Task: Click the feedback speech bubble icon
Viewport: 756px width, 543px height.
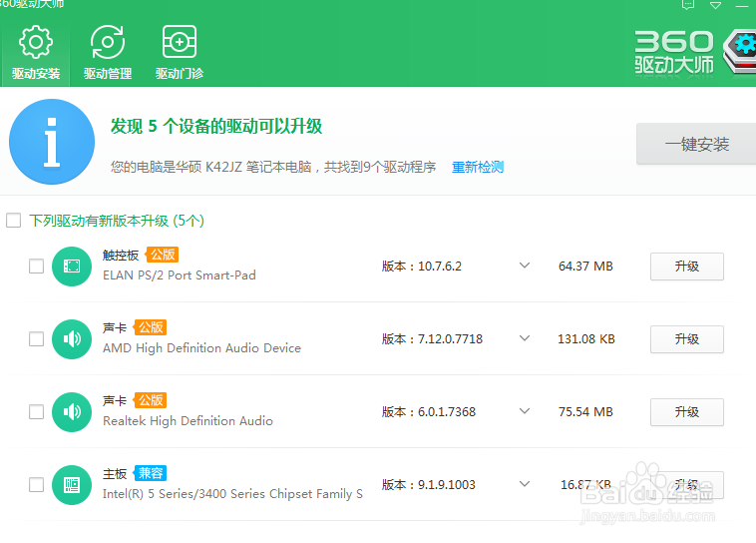Action: [x=687, y=5]
